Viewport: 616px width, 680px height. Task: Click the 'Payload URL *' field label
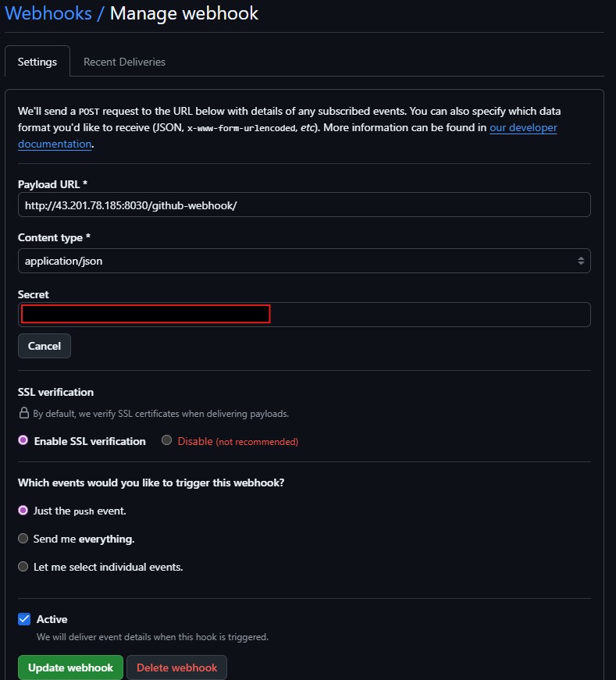coord(52,184)
